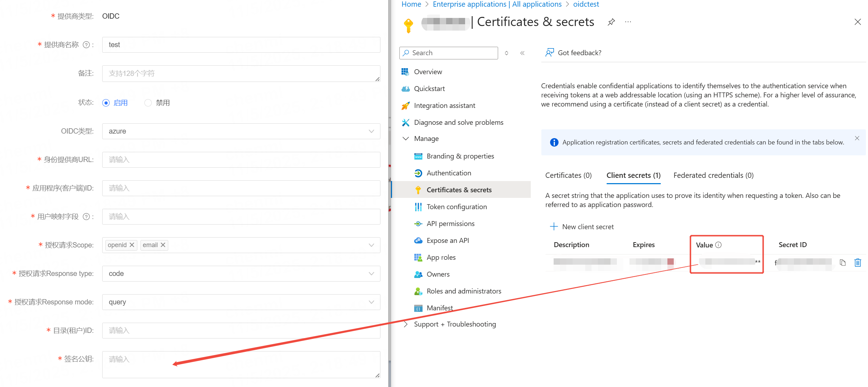Open Integration assistant from sidebar
The height and width of the screenshot is (387, 868).
[405, 105]
